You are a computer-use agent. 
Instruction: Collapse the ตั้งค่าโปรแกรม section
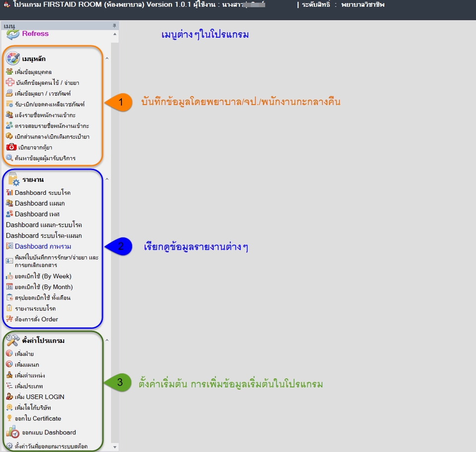point(107,340)
